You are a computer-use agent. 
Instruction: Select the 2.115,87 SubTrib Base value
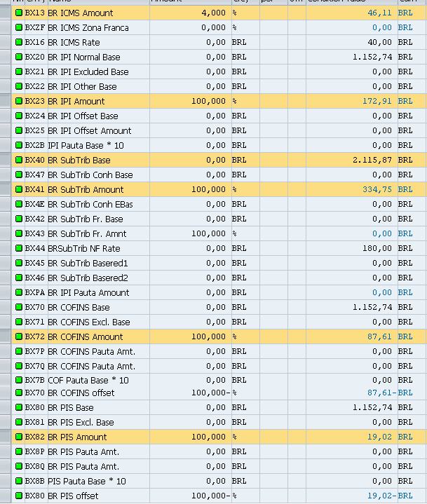pos(372,160)
